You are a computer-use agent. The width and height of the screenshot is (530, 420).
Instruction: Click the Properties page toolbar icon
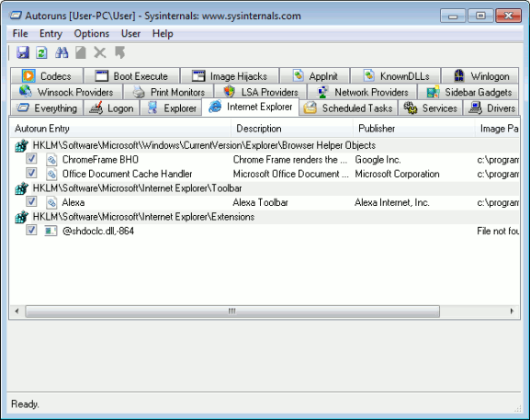click(81, 52)
